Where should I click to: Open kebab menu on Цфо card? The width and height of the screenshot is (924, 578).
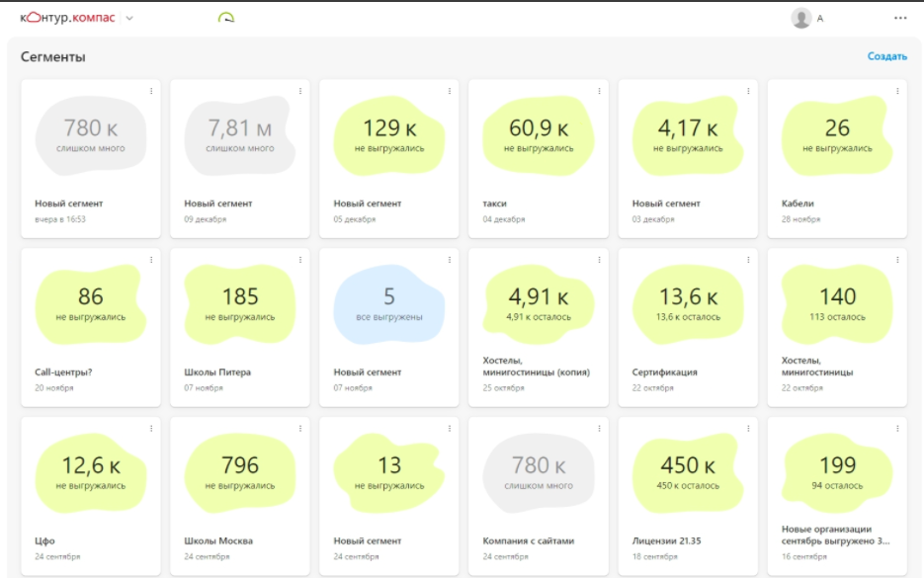151,429
